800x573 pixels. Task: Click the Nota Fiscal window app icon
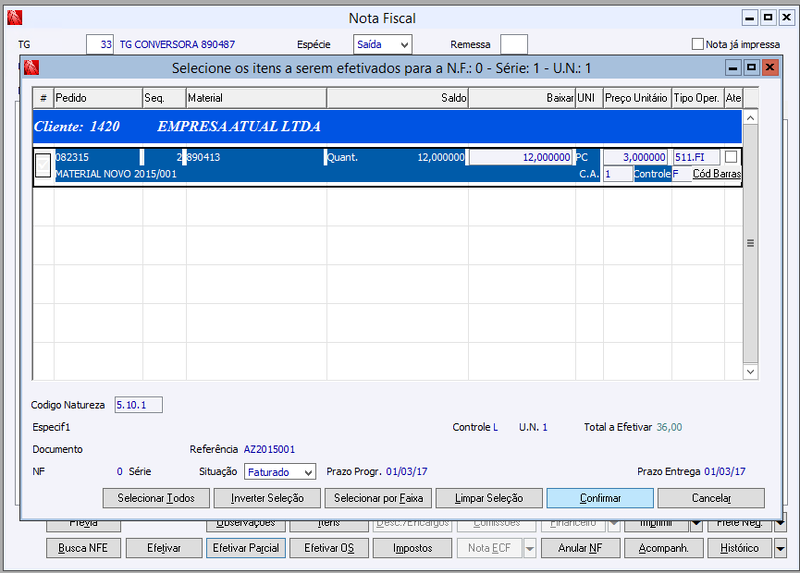coord(14,18)
